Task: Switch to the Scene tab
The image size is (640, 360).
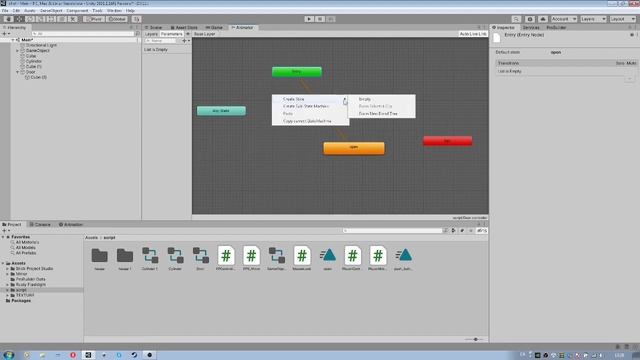Action: [153, 27]
